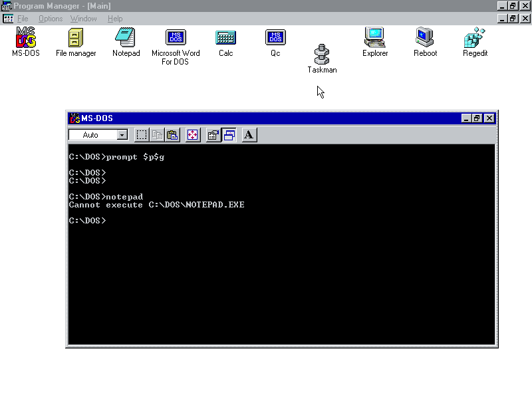
Task: Open the Window menu
Action: (x=84, y=19)
